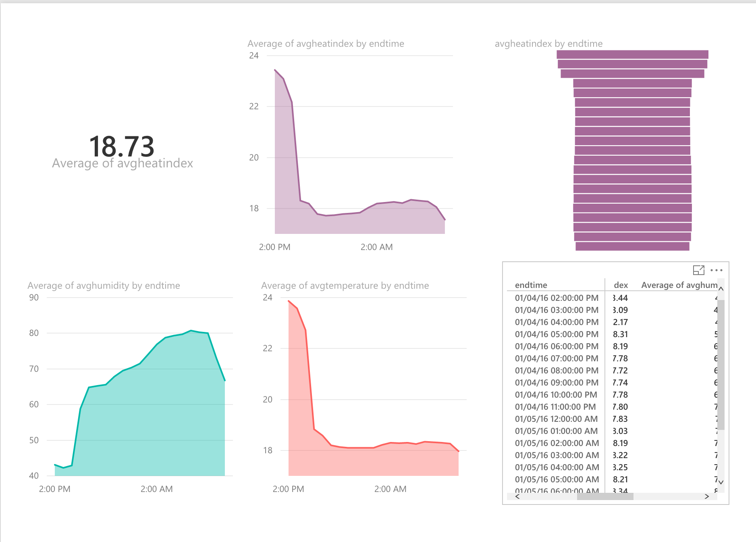The image size is (756, 542).
Task: Click the '3.44' cell in dex column
Action: (x=621, y=298)
